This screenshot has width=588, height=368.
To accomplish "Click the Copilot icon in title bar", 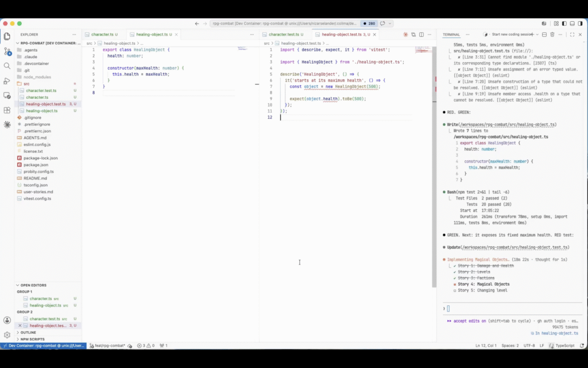I will point(544,23).
